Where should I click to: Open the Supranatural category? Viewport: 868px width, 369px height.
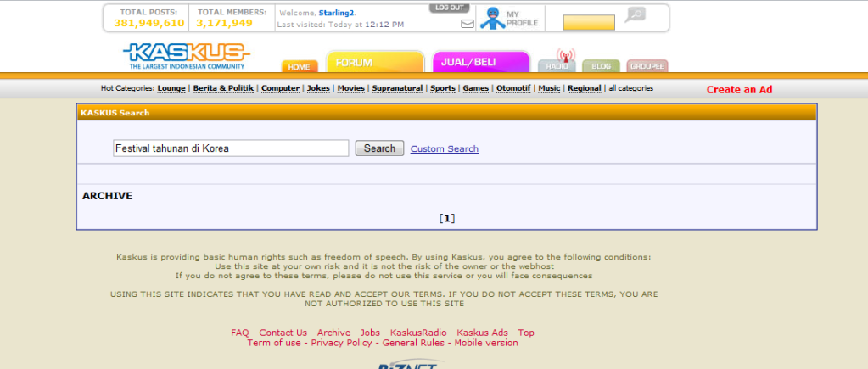click(x=397, y=88)
